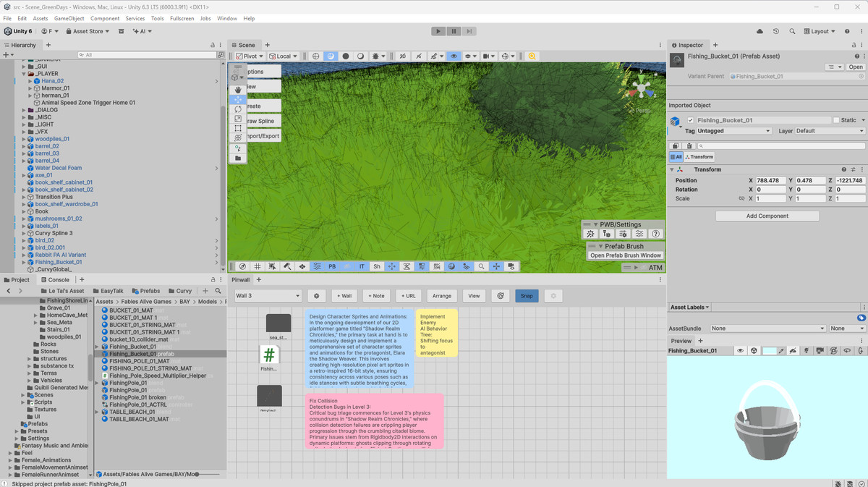Select the wireframe shading globe icon
This screenshot has height=487, width=868.
point(315,56)
